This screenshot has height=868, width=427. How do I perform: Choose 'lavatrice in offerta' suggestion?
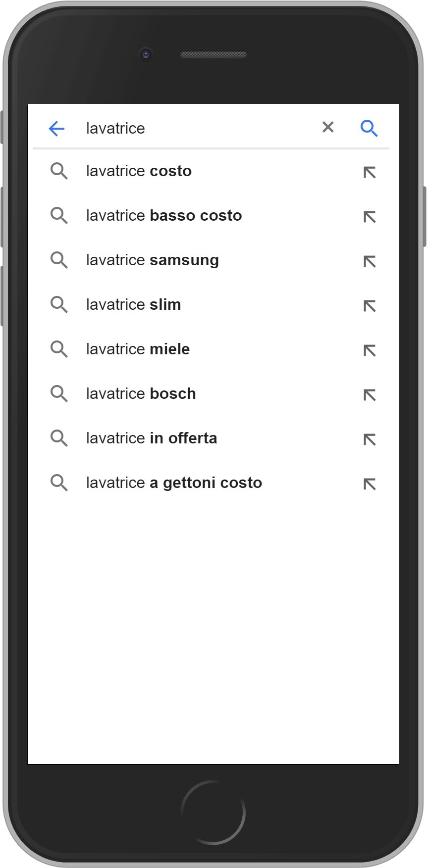(152, 438)
